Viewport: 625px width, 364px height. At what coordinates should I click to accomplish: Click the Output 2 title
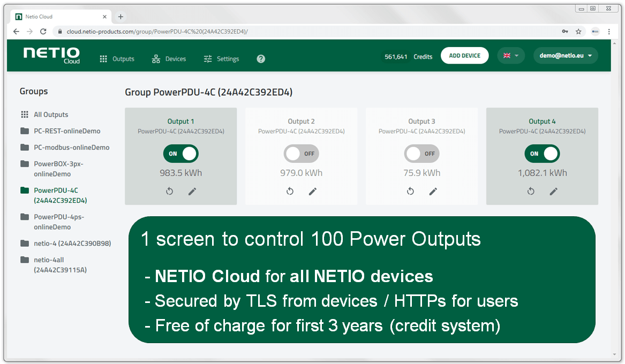click(x=302, y=122)
